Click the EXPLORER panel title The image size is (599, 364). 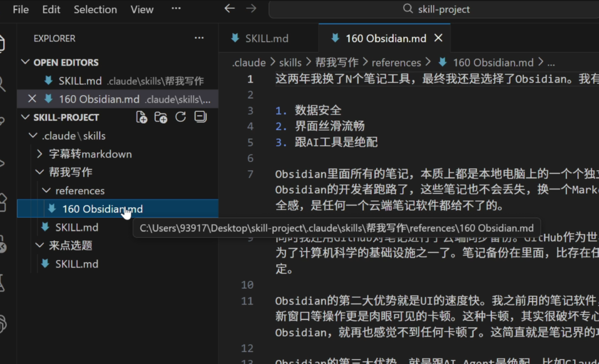(x=54, y=39)
